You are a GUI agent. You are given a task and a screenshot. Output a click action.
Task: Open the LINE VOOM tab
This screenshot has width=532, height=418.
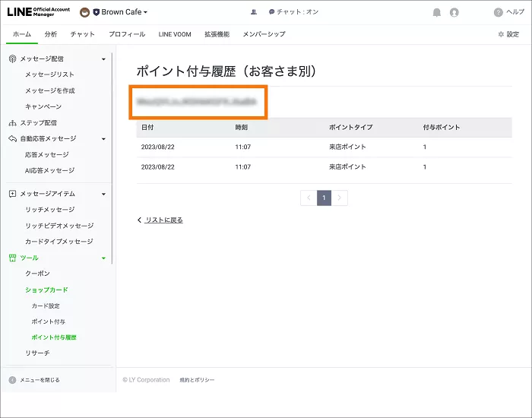click(x=175, y=34)
